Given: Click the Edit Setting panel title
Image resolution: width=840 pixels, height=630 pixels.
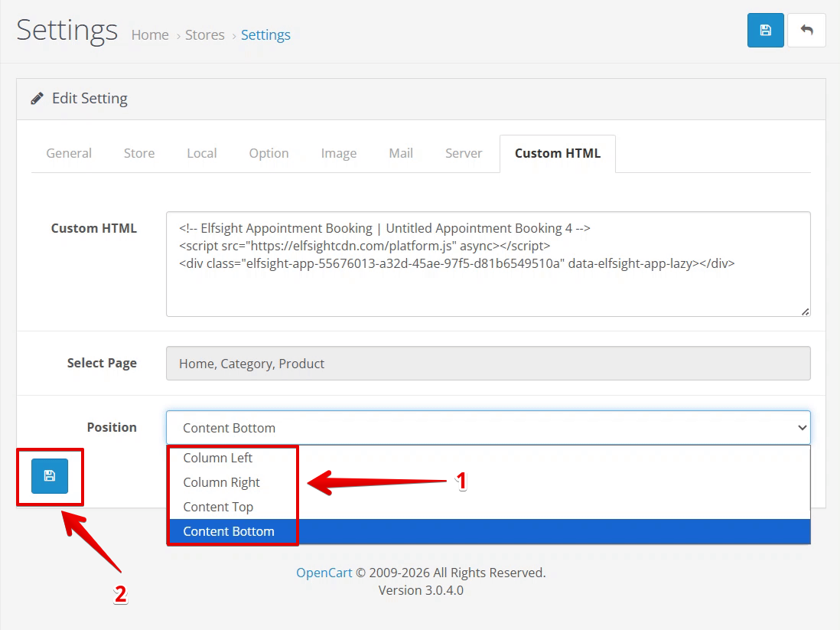Looking at the screenshot, I should (90, 99).
